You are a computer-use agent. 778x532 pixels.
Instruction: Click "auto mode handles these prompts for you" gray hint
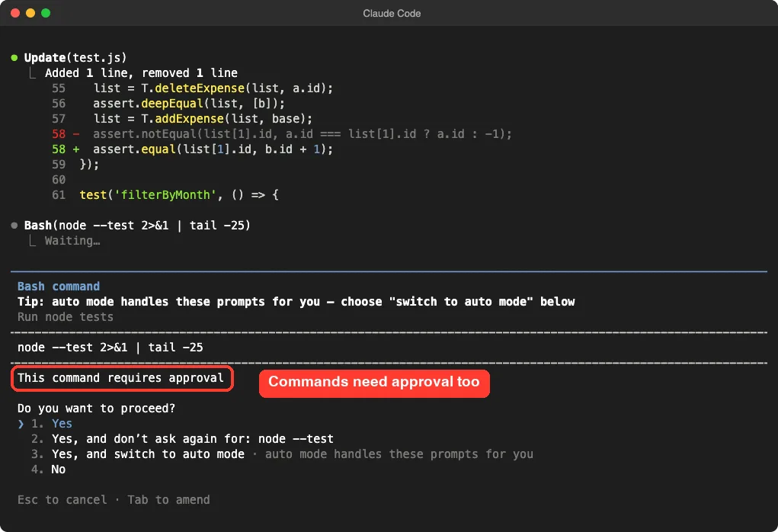click(x=399, y=454)
